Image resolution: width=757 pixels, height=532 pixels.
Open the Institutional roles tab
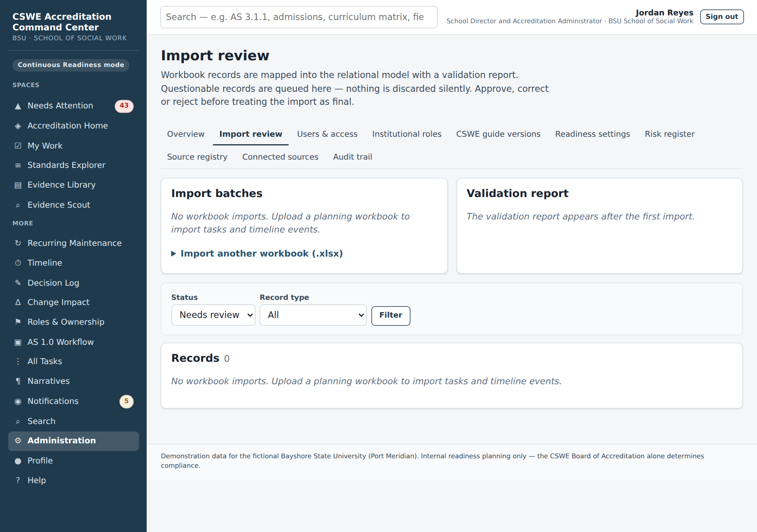[407, 134]
